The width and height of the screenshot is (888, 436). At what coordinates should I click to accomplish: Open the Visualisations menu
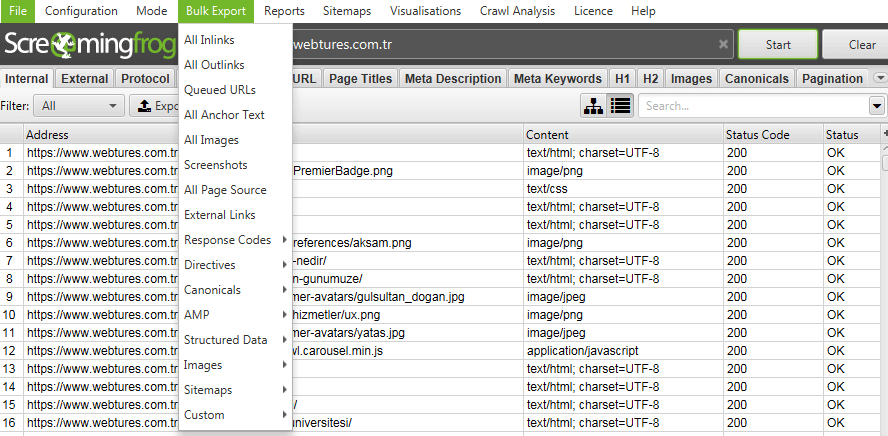click(x=425, y=11)
